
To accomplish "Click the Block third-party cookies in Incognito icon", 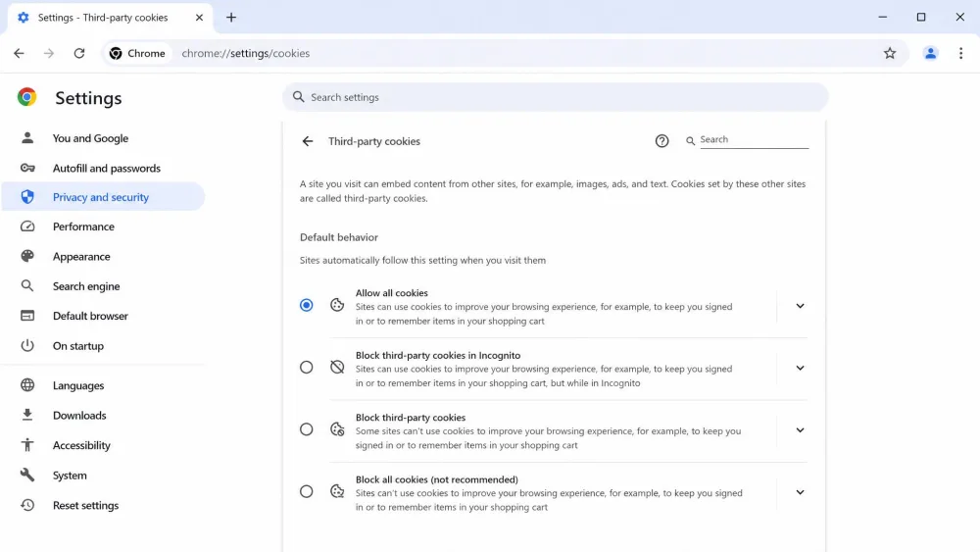I will [337, 367].
